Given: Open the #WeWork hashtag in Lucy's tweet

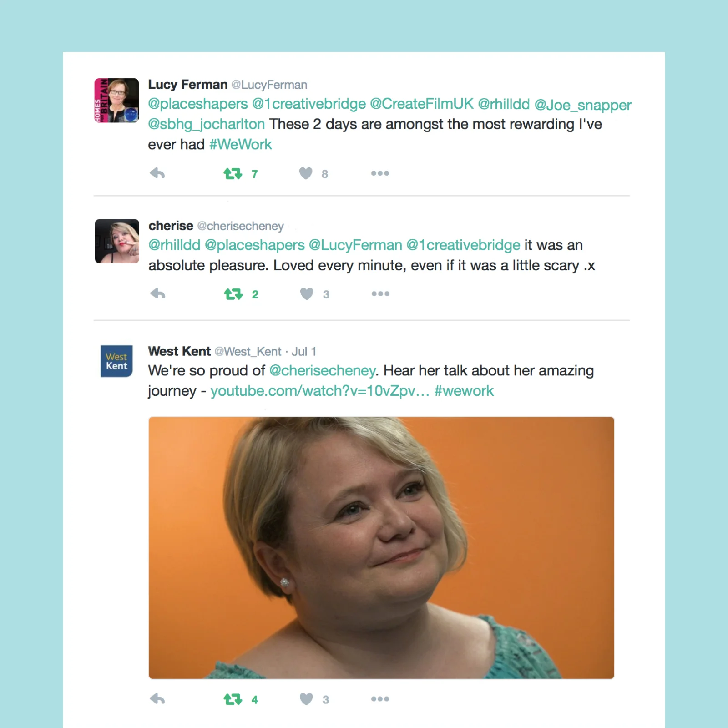Looking at the screenshot, I should (x=240, y=145).
